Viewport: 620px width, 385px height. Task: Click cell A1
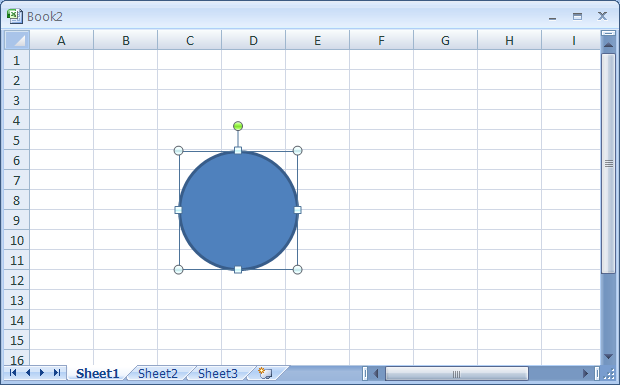pyautogui.click(x=62, y=60)
